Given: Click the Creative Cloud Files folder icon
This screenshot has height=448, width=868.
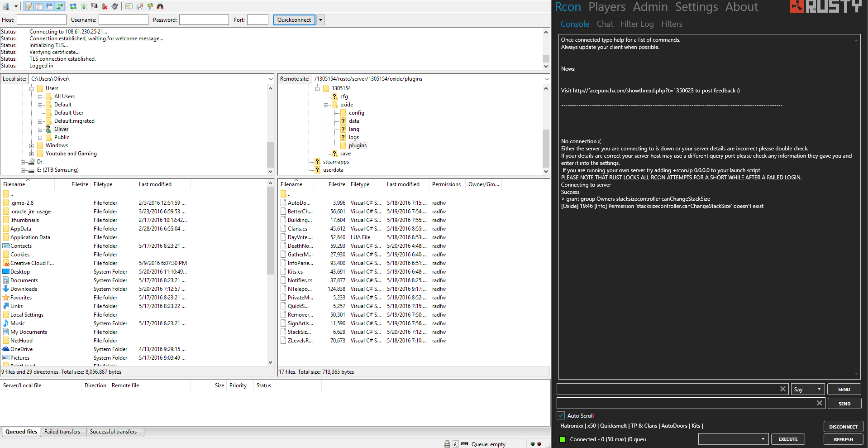Looking at the screenshot, I should (x=6, y=263).
